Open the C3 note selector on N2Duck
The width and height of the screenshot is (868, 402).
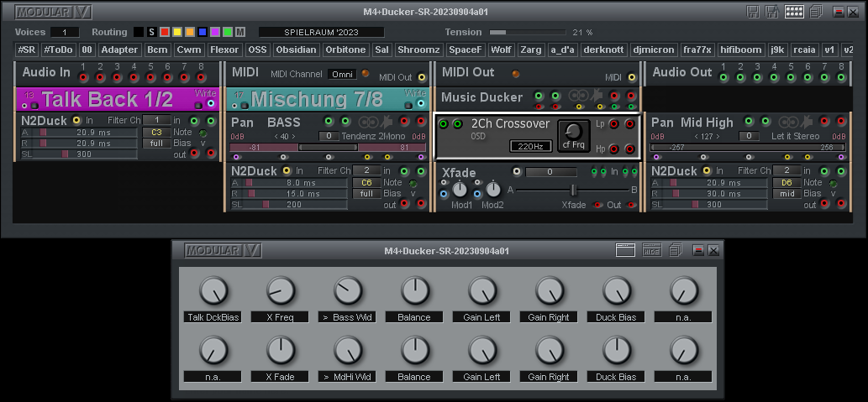click(156, 133)
